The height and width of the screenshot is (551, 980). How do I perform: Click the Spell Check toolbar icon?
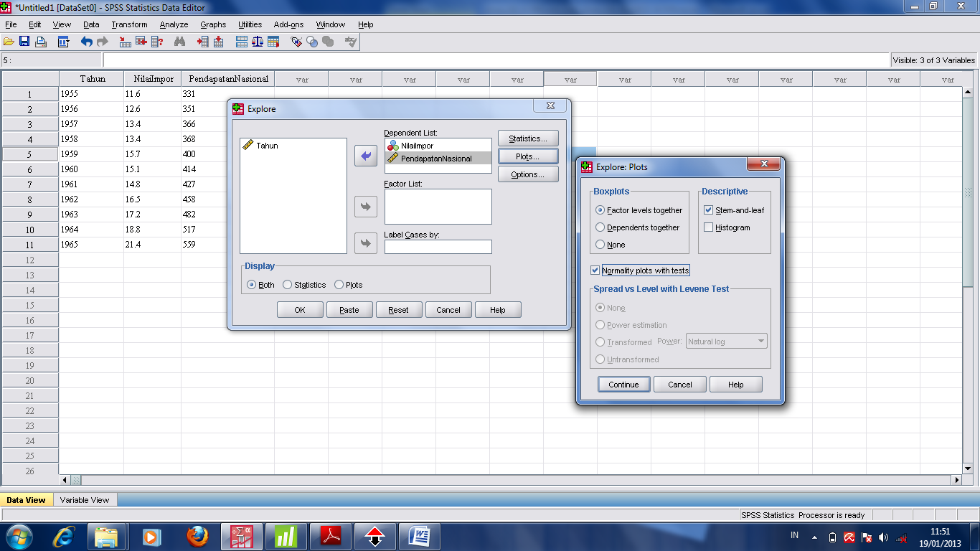click(x=351, y=42)
